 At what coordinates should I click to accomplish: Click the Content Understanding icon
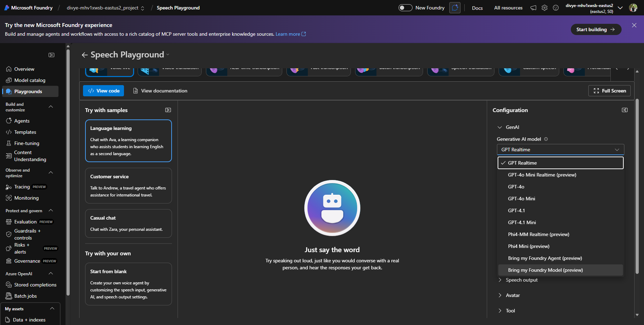click(9, 156)
